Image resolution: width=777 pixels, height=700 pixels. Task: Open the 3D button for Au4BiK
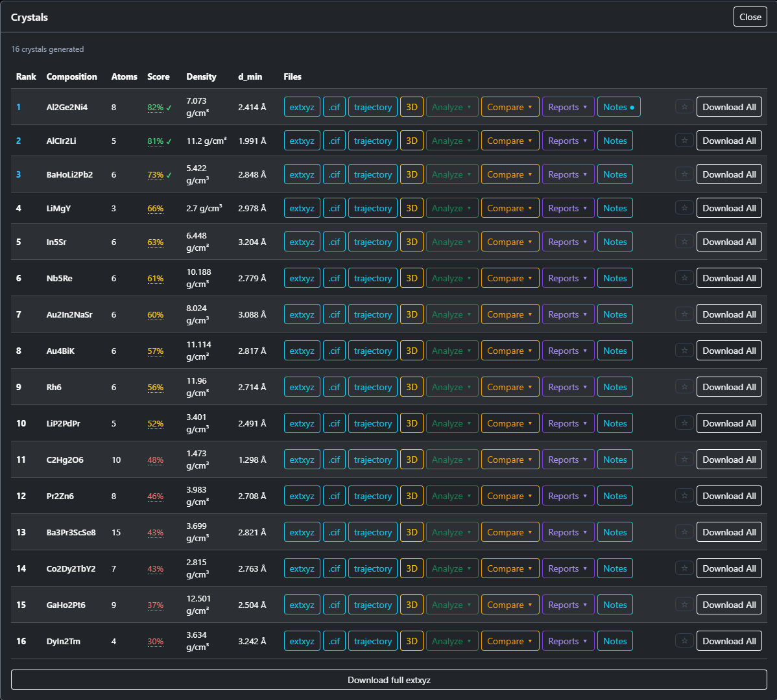(412, 351)
